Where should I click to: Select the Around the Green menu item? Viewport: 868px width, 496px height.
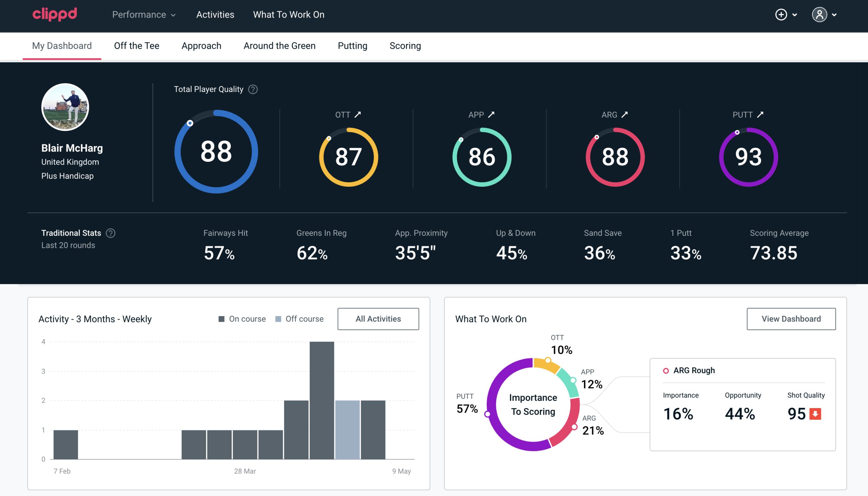click(x=279, y=45)
